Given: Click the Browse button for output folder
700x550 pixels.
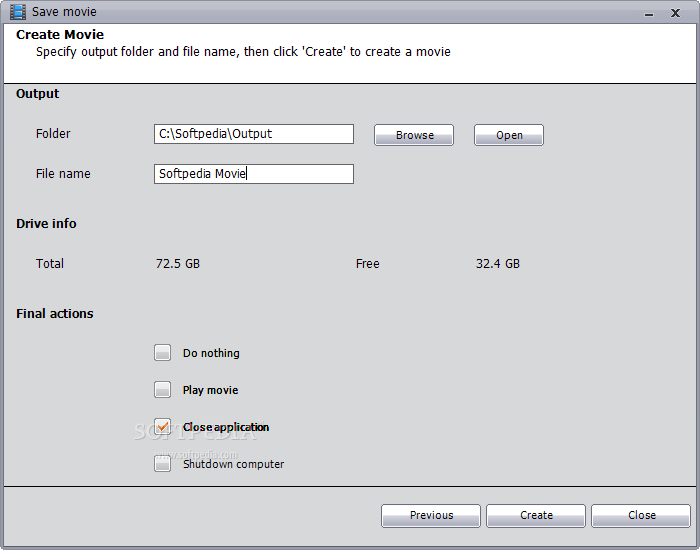Looking at the screenshot, I should point(414,135).
